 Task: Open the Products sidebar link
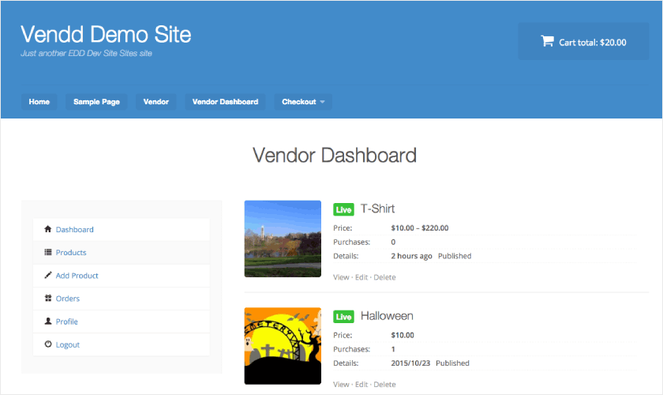point(71,252)
